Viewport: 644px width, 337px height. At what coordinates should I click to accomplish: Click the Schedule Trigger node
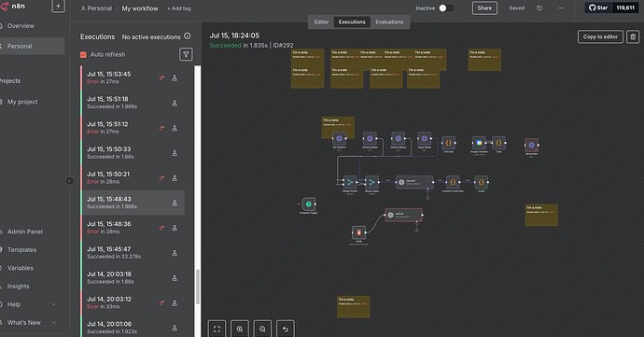pos(309,204)
